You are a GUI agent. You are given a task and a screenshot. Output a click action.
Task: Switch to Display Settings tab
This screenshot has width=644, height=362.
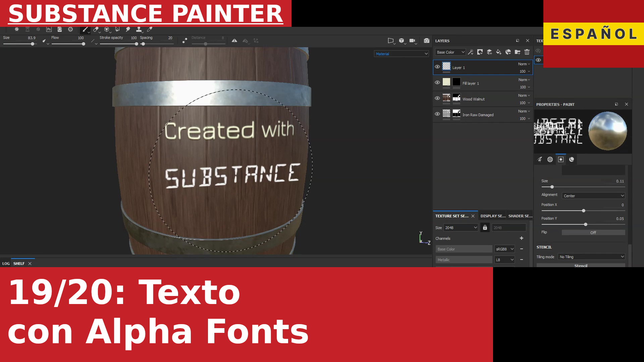(x=493, y=216)
